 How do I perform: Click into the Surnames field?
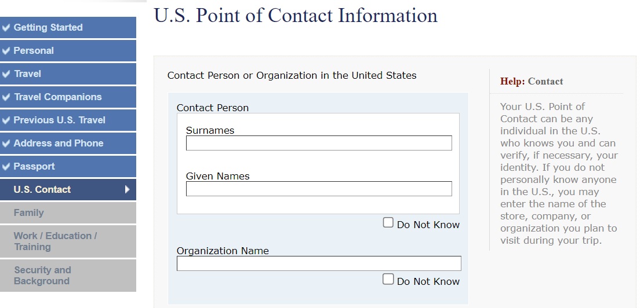click(x=319, y=143)
